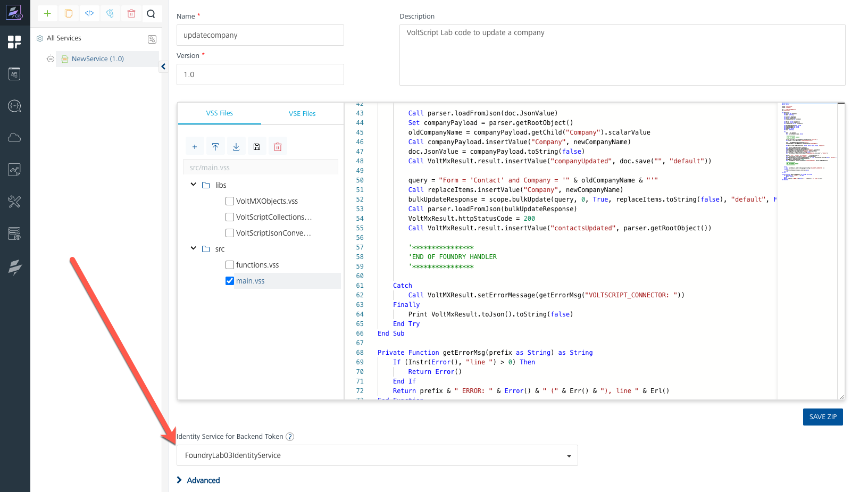Open the analytics Reports sidebar icon

point(14,170)
